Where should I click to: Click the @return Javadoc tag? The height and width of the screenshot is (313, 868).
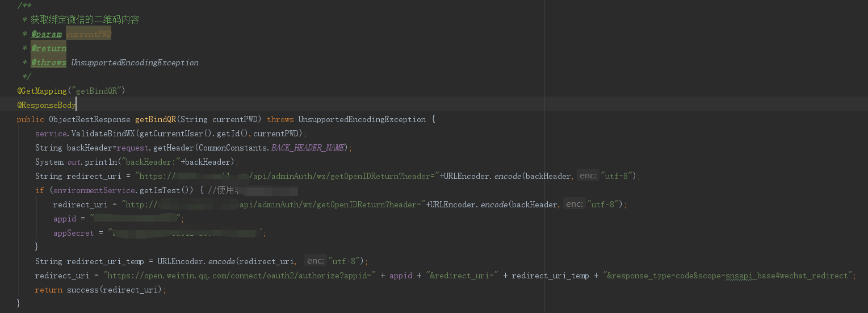[x=49, y=48]
